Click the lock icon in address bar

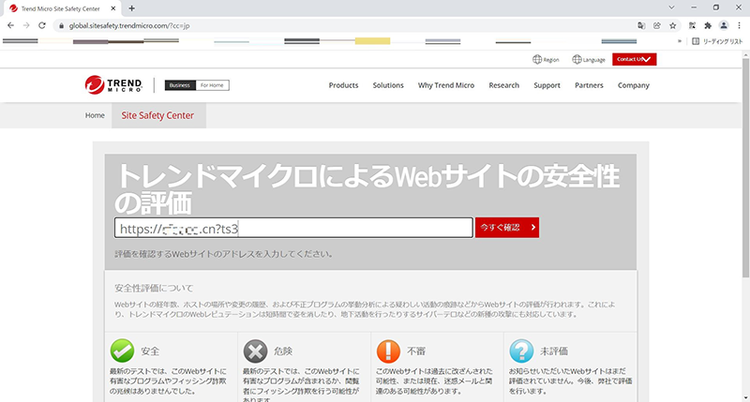pyautogui.click(x=61, y=26)
